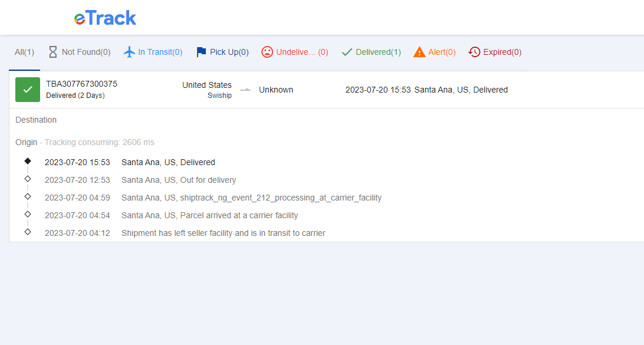
Task: Open the eTrack logo home link
Action: pos(105,18)
